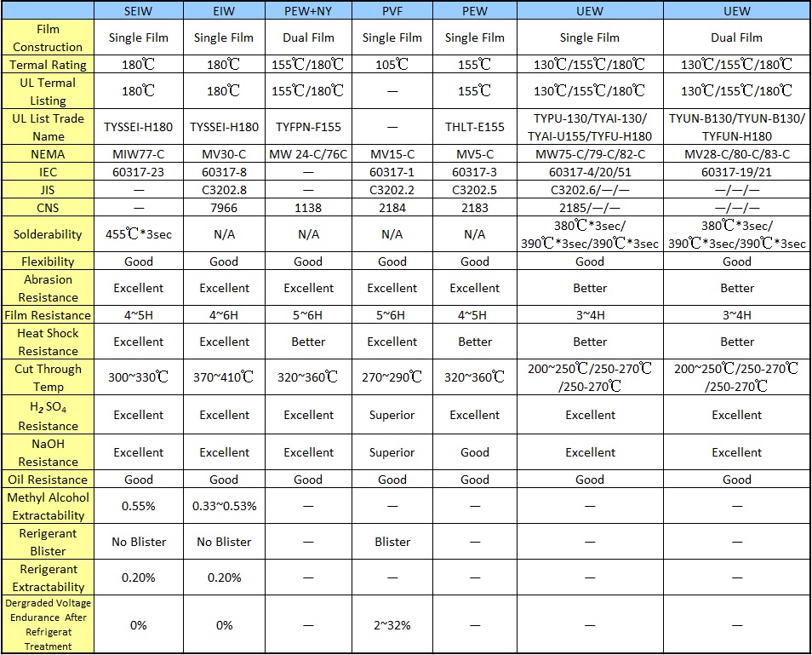
Task: Click the 60317-23 IEC value
Action: (x=138, y=171)
